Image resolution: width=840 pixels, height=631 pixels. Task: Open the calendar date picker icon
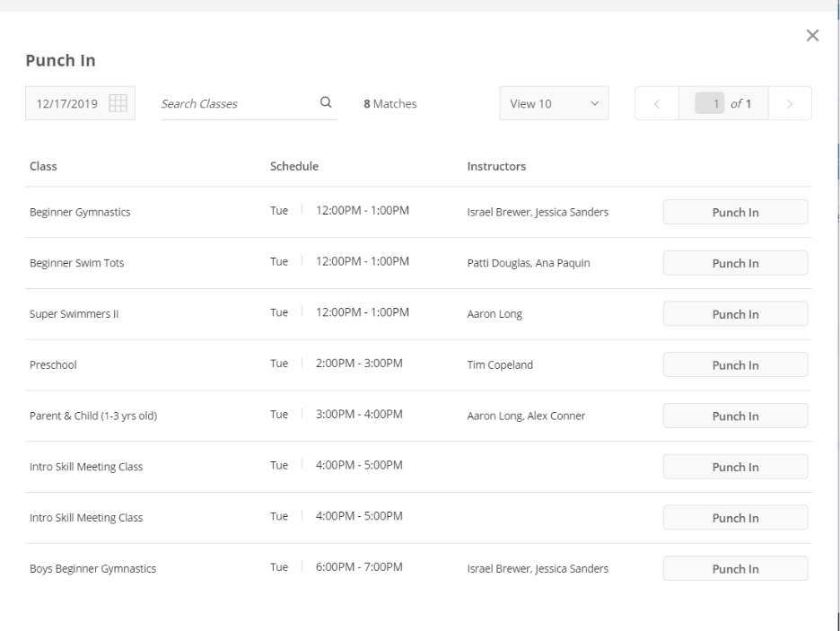click(118, 103)
